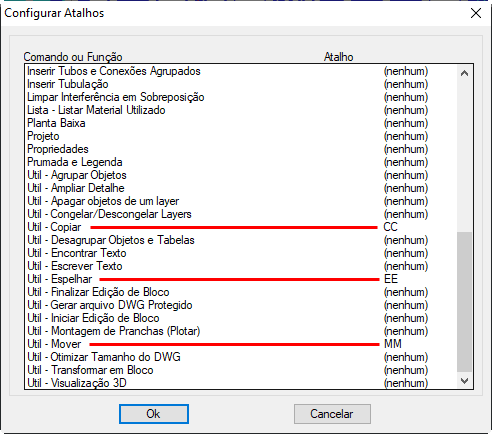Click the vertical scrollbar thumb
This screenshot has height=434, width=492.
point(464,302)
